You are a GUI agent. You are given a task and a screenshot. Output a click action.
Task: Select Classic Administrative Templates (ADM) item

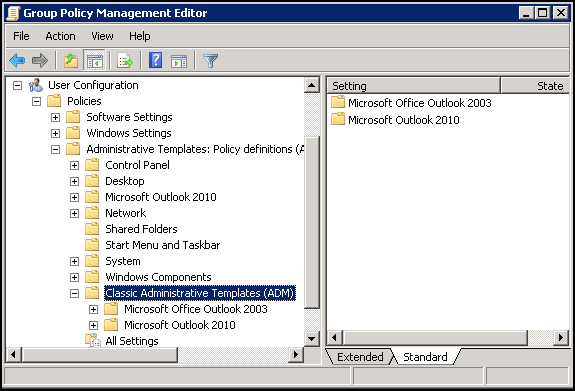point(200,293)
